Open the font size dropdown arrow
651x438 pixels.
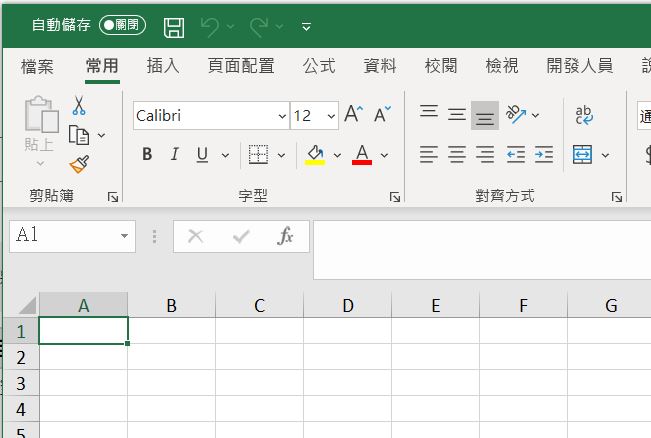(331, 116)
